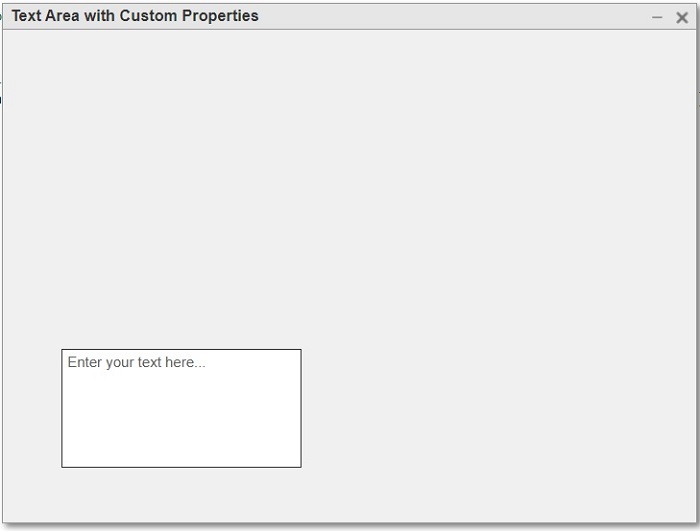Viewport: 700px width, 531px height.
Task: Click the 'Enter your text here...' placeholder
Action: click(x=136, y=362)
